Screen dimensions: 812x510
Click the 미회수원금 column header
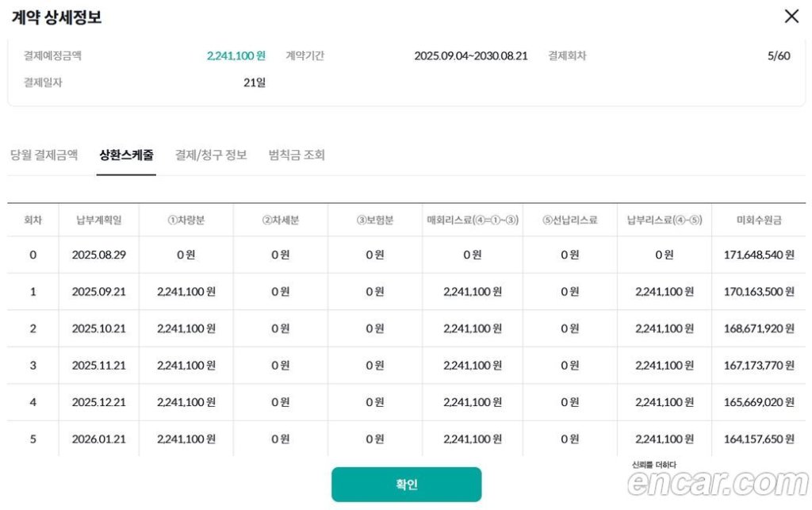758,220
